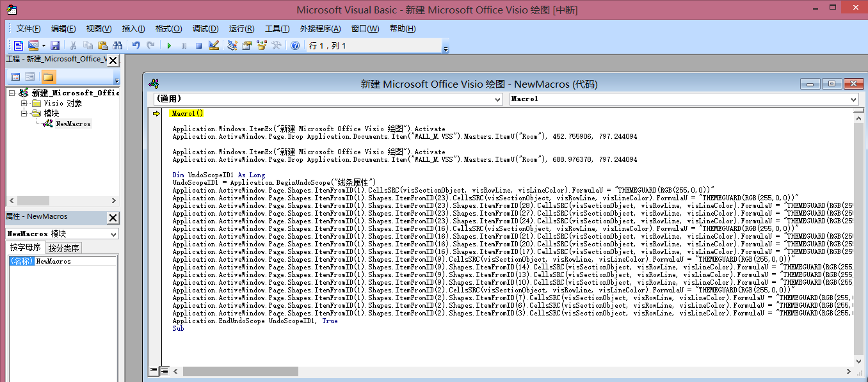This screenshot has height=382, width=868.
Task: Switch to the 按字母序 tab
Action: [26, 248]
